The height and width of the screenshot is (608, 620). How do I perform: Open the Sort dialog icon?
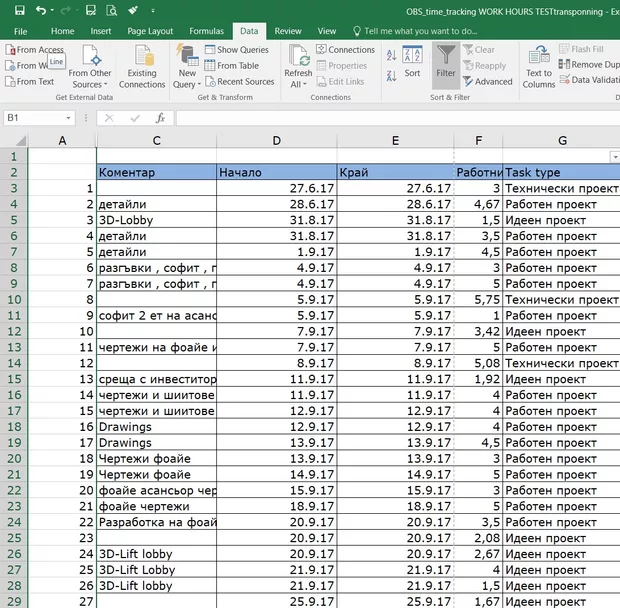pos(412,60)
